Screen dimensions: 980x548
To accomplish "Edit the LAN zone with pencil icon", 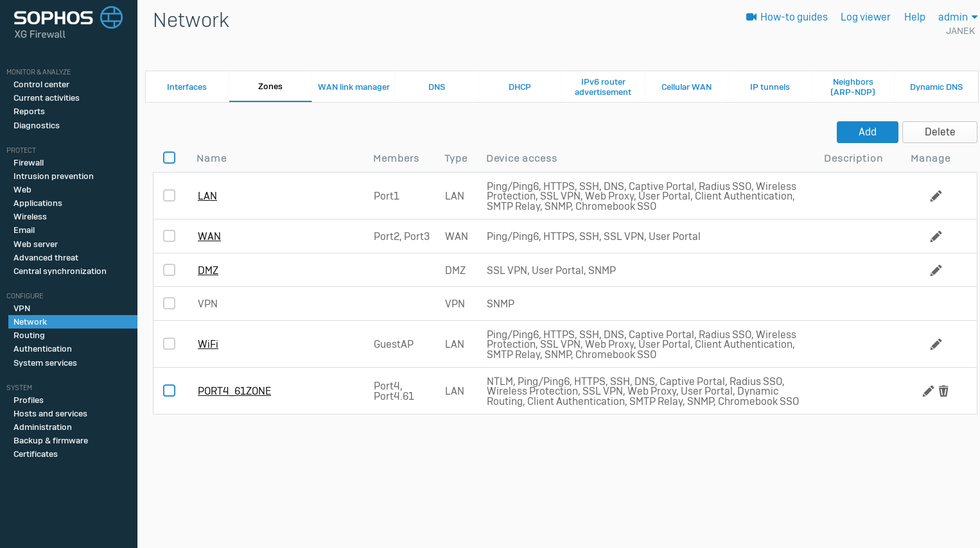I will tap(936, 196).
